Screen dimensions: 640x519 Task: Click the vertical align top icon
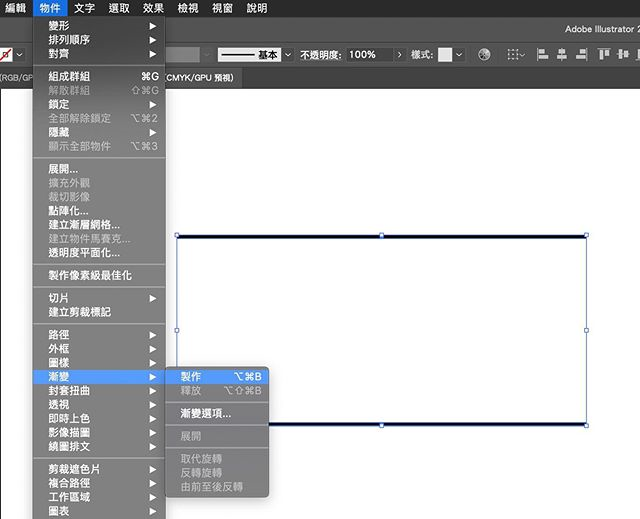pos(604,54)
